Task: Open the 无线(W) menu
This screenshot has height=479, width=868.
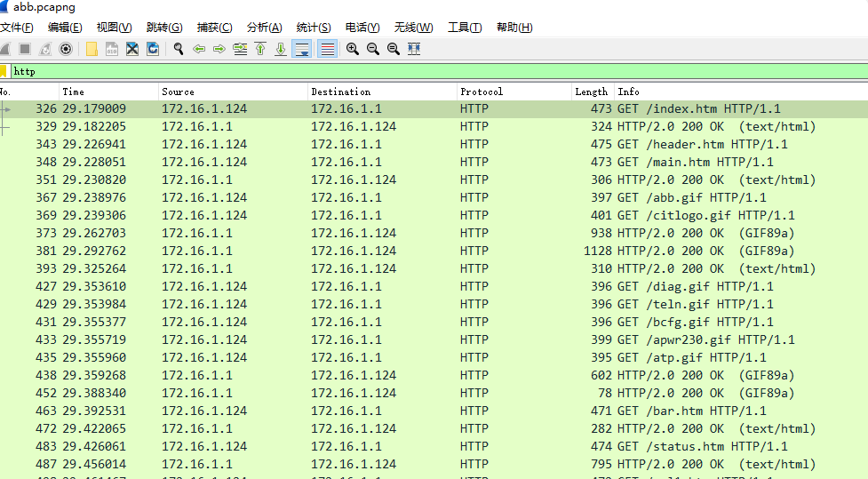Action: tap(413, 28)
